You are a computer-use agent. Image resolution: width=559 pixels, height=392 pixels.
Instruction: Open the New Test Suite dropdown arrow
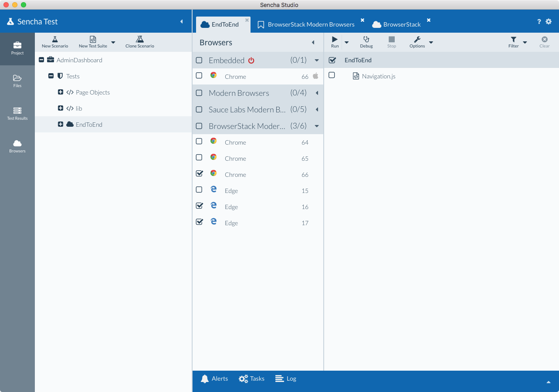(113, 42)
